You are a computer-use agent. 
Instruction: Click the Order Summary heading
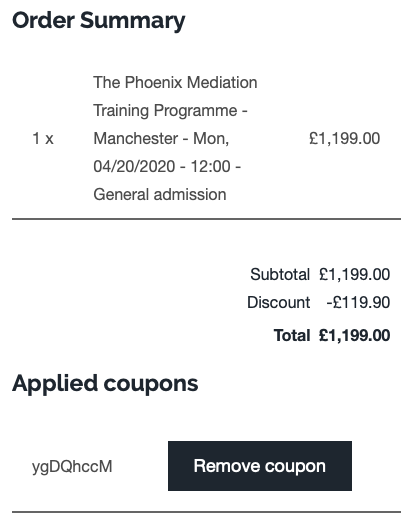pyautogui.click(x=98, y=21)
